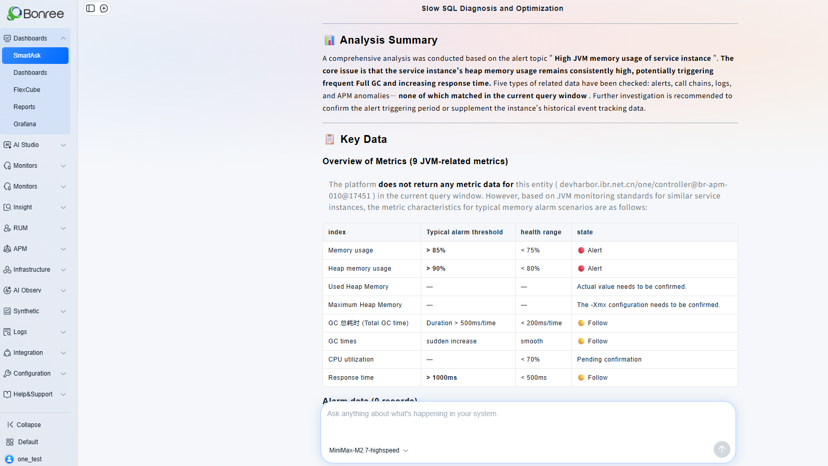The image size is (828, 466).
Task: Click the Collapse sidebar button
Action: point(24,425)
